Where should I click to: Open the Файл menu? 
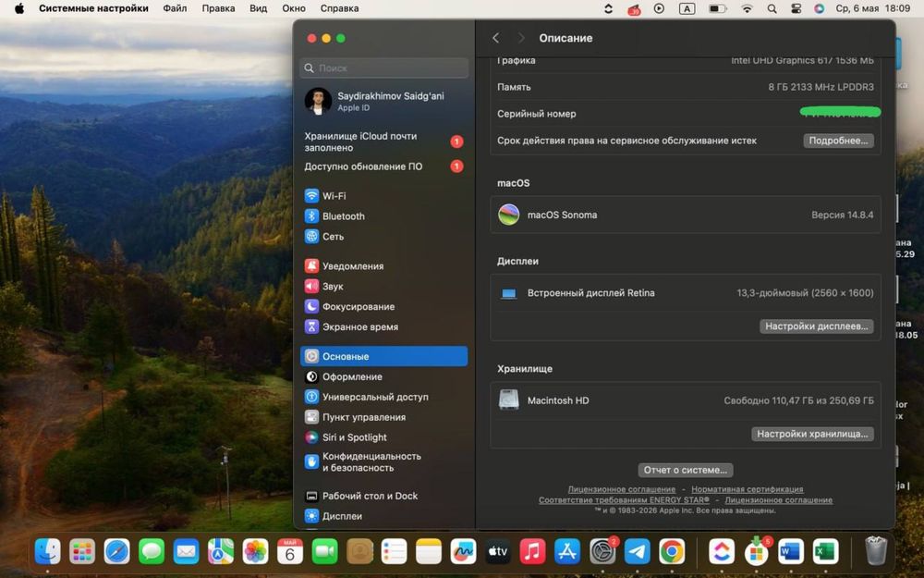175,8
